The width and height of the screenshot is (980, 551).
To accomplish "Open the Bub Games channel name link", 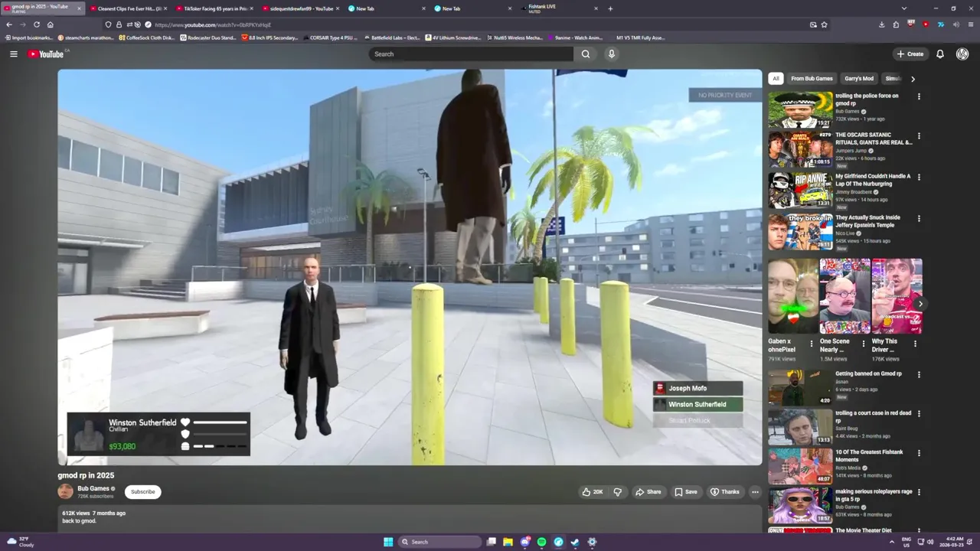I will tap(93, 488).
